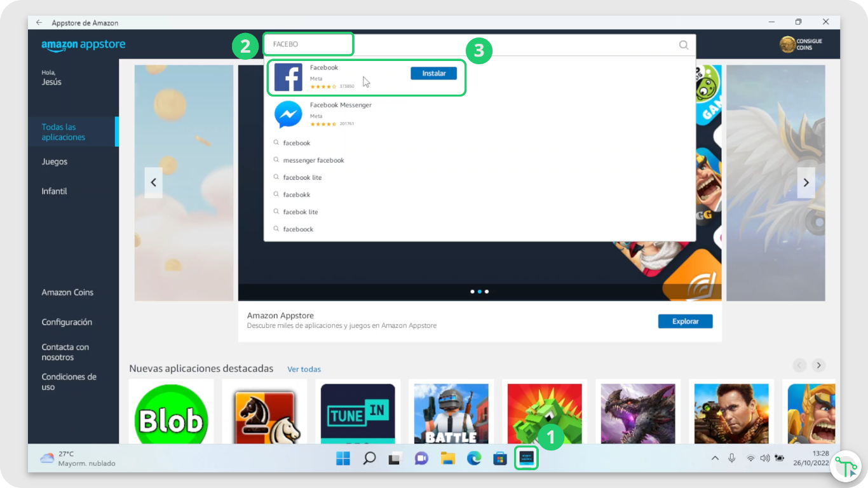Image resolution: width=868 pixels, height=488 pixels.
Task: Choose the 'facebook lite' search suggestion
Action: point(302,177)
